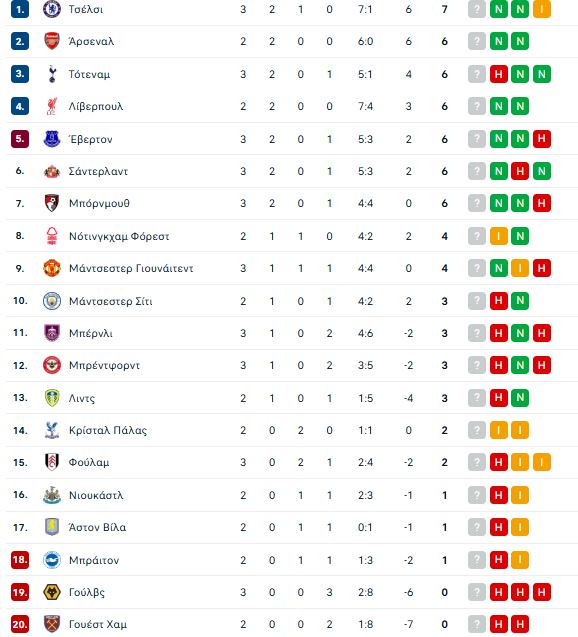Click Everton's red loss form badge

(541, 139)
